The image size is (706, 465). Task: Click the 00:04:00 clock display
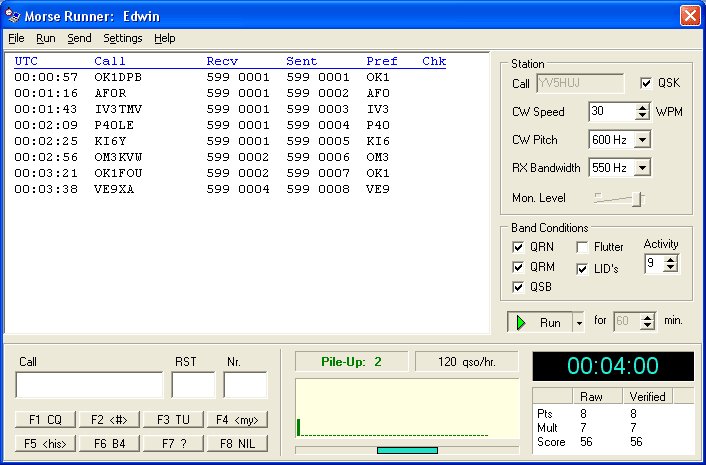(613, 366)
